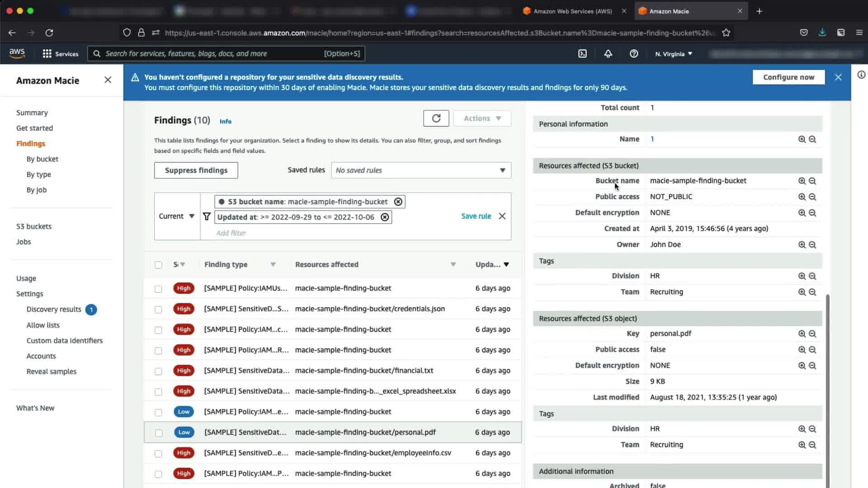868x488 pixels.
Task: Open AWS CloudShell icon in top bar
Action: (582, 54)
